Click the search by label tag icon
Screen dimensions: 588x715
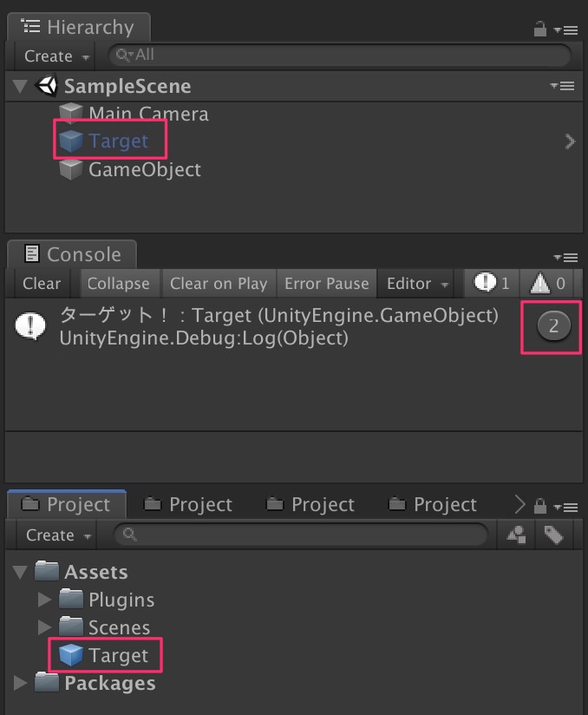point(554,535)
